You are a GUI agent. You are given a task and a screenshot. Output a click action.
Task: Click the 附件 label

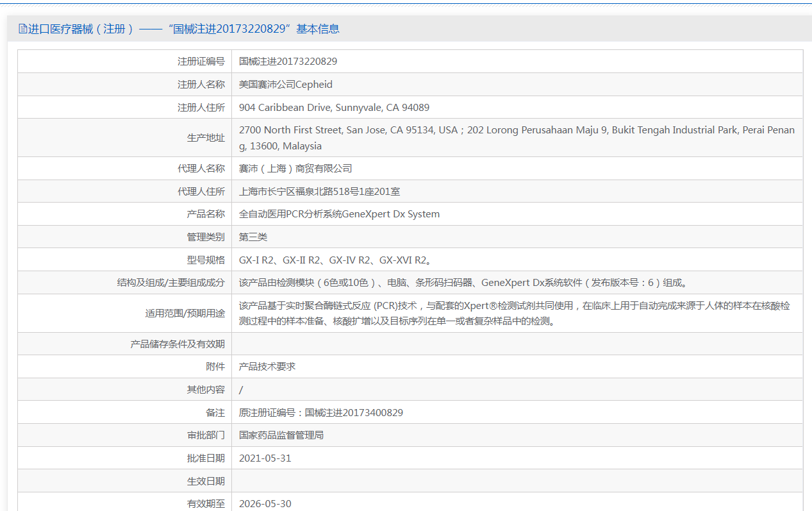(215, 367)
